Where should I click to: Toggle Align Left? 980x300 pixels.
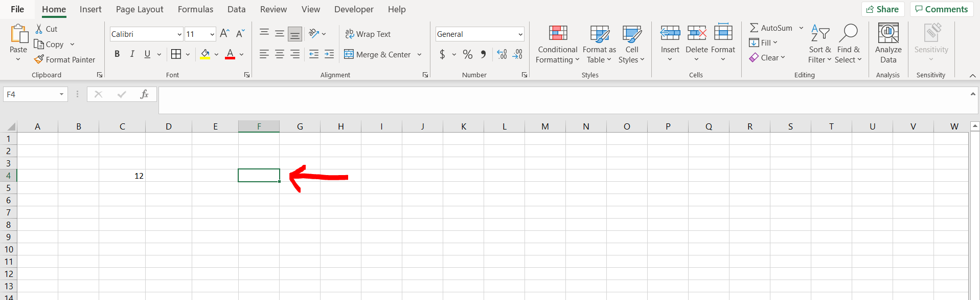[x=264, y=54]
